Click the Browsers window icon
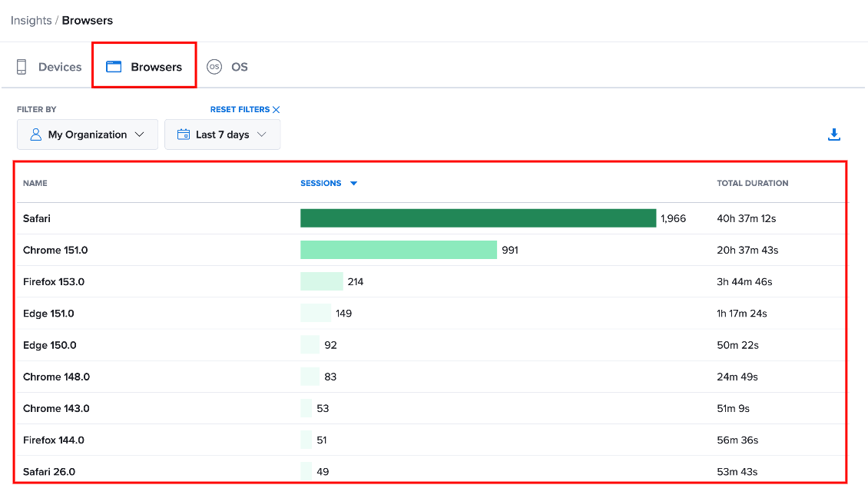868x485 pixels. pyautogui.click(x=114, y=67)
